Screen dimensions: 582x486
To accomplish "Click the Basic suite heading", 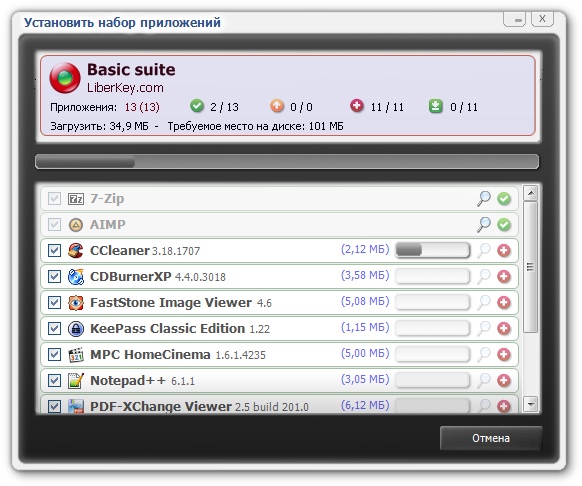I will click(131, 69).
